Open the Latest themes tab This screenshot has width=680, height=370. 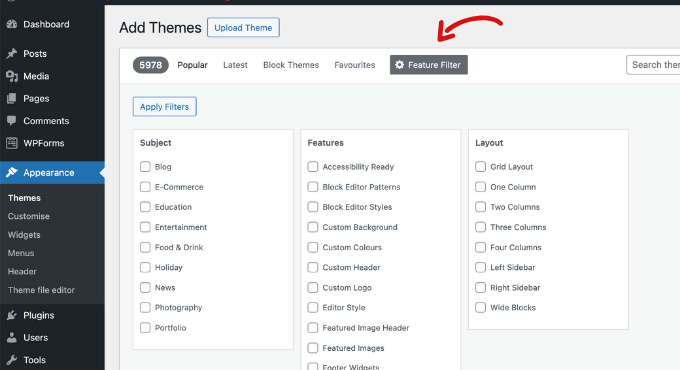(235, 65)
